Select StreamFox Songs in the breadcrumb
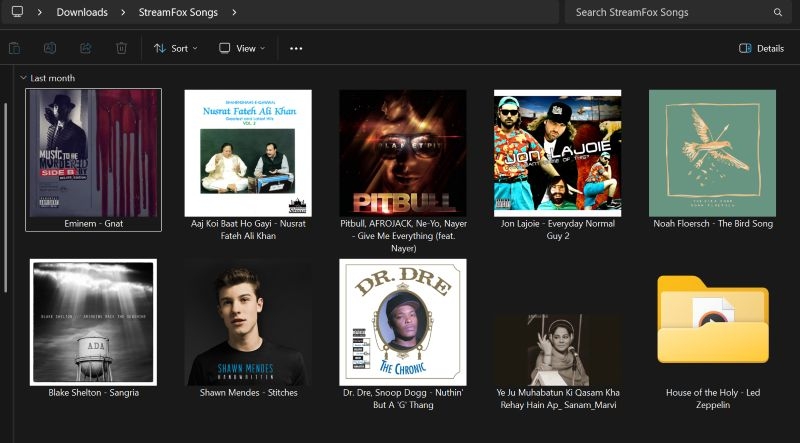 (x=178, y=12)
